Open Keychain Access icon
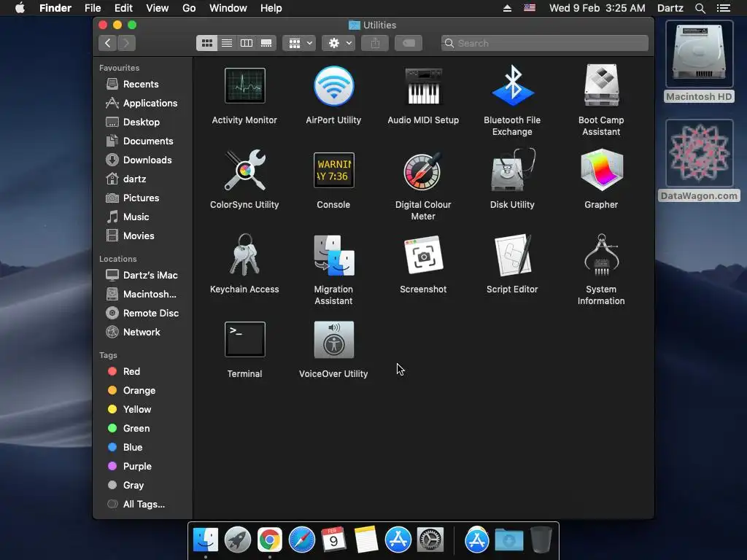Screen dimensions: 747x560 pos(244,254)
